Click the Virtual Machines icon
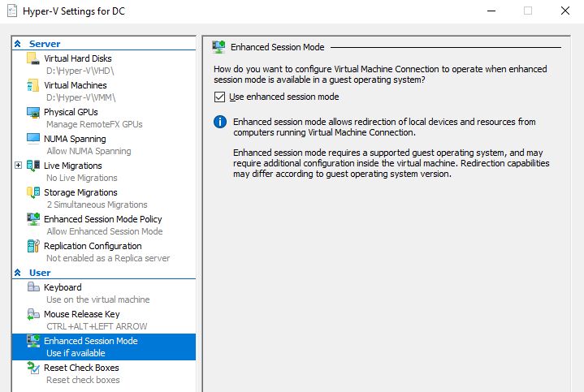This screenshot has width=584, height=392. 33,85
